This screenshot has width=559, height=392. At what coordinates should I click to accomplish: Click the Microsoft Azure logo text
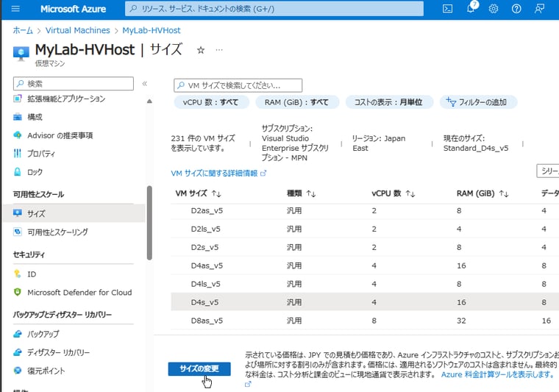click(73, 9)
